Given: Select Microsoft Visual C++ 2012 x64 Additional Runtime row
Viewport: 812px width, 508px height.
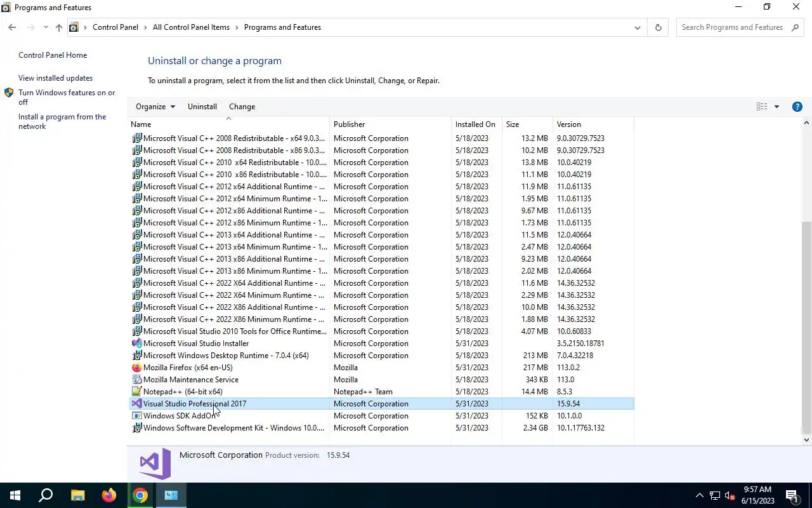Looking at the screenshot, I should pyautogui.click(x=381, y=187).
